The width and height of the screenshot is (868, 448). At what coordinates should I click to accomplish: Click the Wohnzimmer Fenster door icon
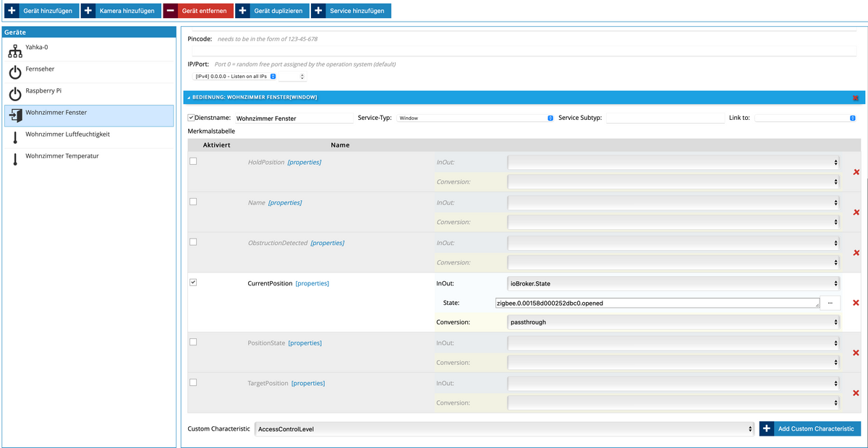(x=15, y=116)
